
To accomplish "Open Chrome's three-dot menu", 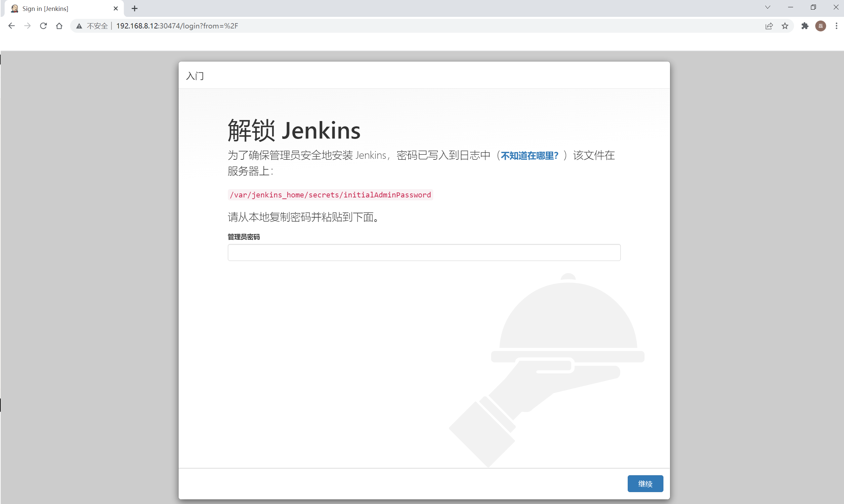I will pos(836,26).
